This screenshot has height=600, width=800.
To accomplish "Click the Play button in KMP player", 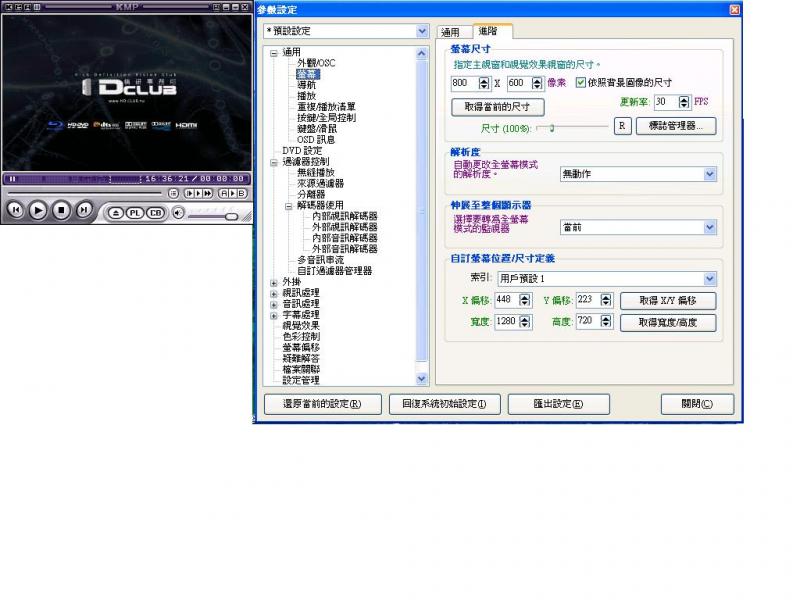I will tap(38, 210).
